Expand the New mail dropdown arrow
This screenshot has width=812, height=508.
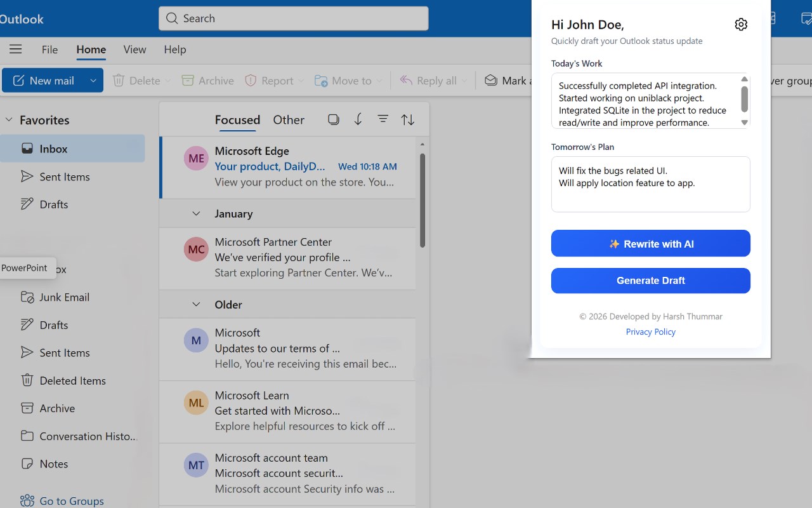click(93, 81)
